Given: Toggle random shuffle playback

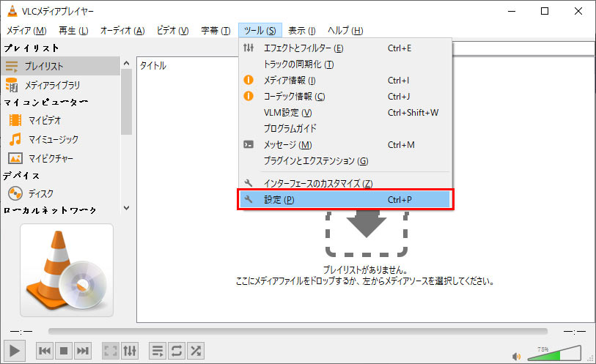Looking at the screenshot, I should pyautogui.click(x=196, y=351).
